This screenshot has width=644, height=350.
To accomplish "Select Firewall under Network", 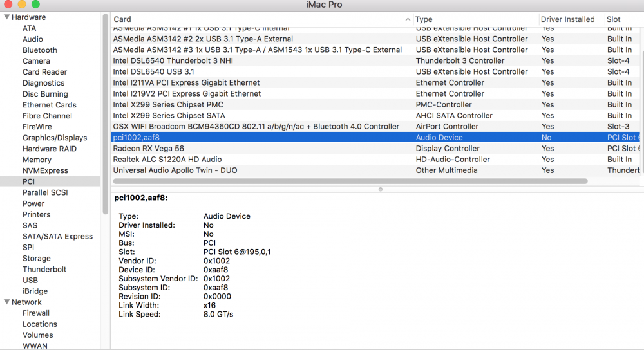I will click(x=36, y=313).
